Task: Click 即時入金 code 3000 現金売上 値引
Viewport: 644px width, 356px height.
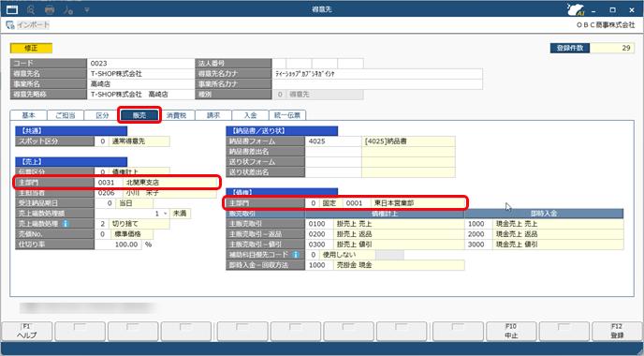Action: pyautogui.click(x=478, y=245)
